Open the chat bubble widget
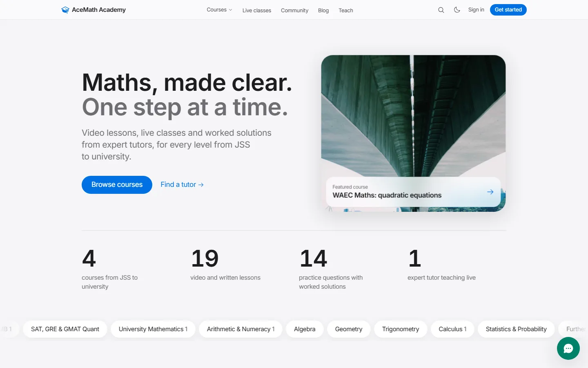Viewport: 588px width, 368px height. pos(568,348)
